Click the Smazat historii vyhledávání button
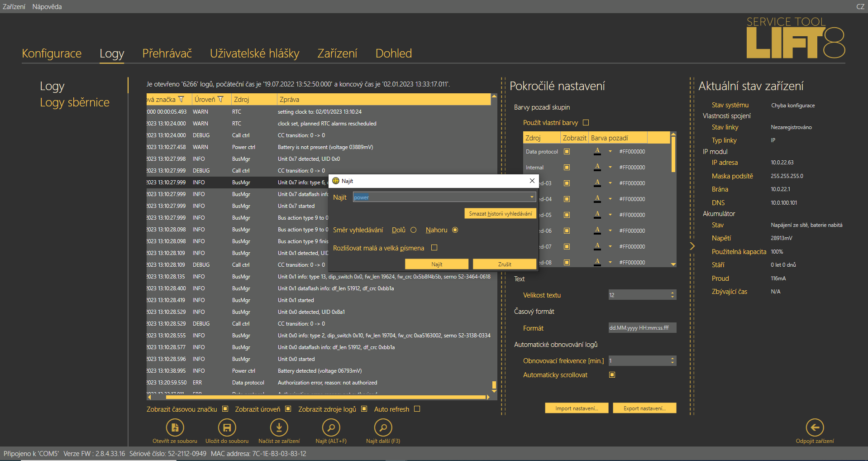Screen dimensions: 868x461 500,214
